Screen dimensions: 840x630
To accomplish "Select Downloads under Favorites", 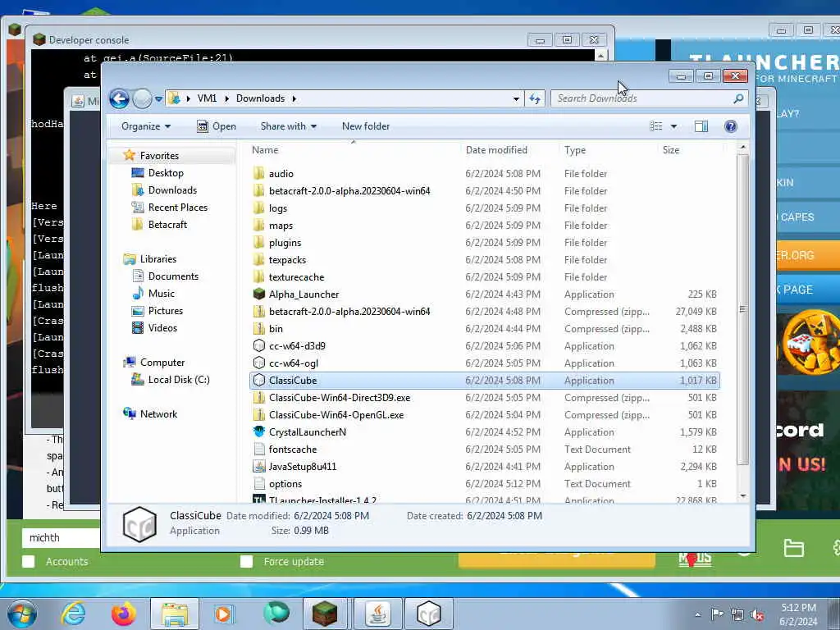I will point(172,190).
